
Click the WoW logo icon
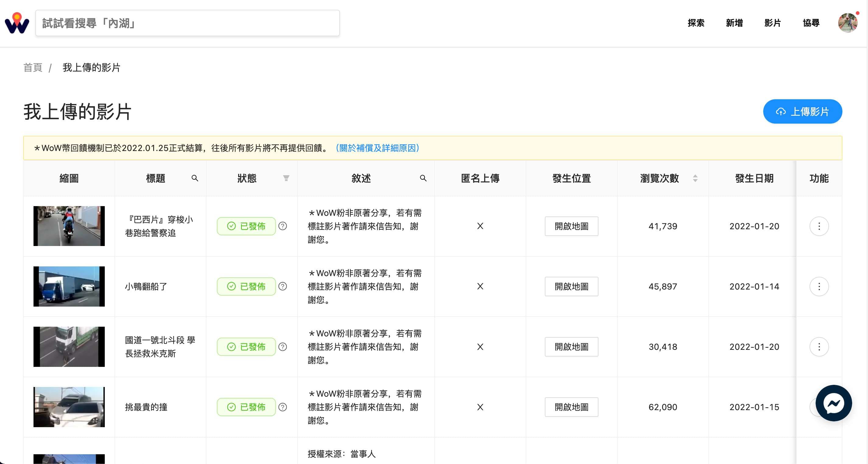click(x=17, y=23)
